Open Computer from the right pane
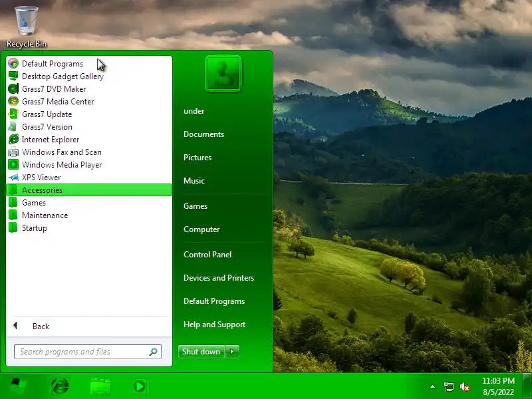The height and width of the screenshot is (399, 532). coord(201,229)
